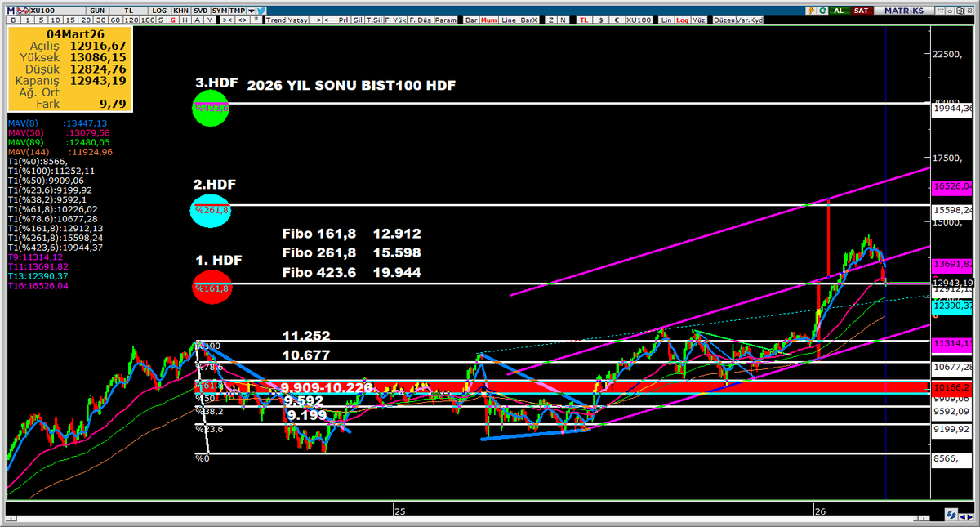Switch chart type to BarX

point(529,20)
